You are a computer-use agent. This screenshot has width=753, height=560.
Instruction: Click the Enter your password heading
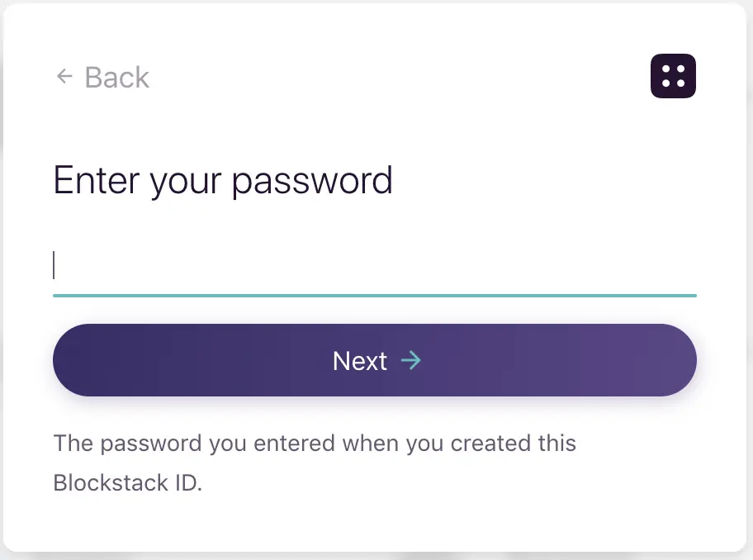coord(223,180)
